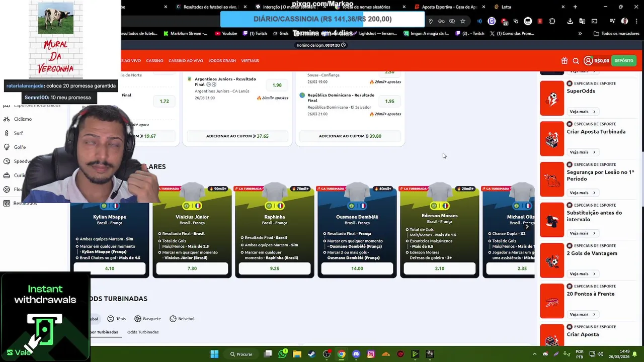
Task: Advance player cards carousel with right arrow
Action: click(x=527, y=227)
